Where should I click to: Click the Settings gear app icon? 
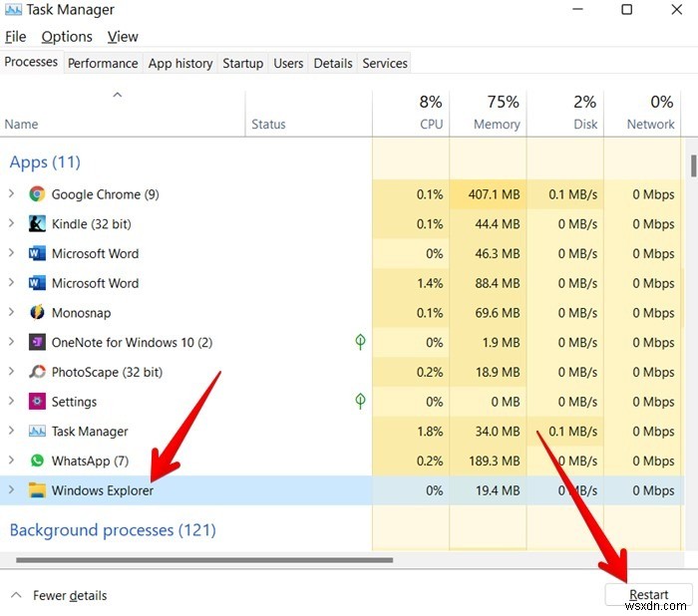37,402
